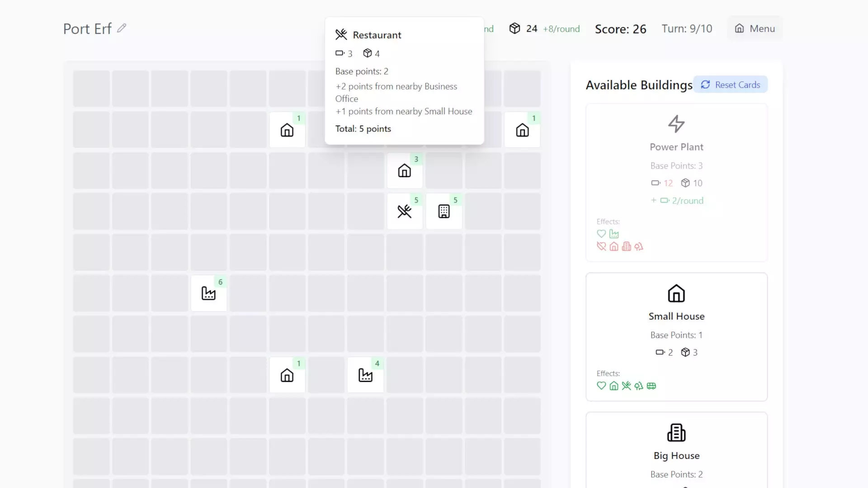868x488 pixels.
Task: Click the Score: 26 label
Action: 620,29
